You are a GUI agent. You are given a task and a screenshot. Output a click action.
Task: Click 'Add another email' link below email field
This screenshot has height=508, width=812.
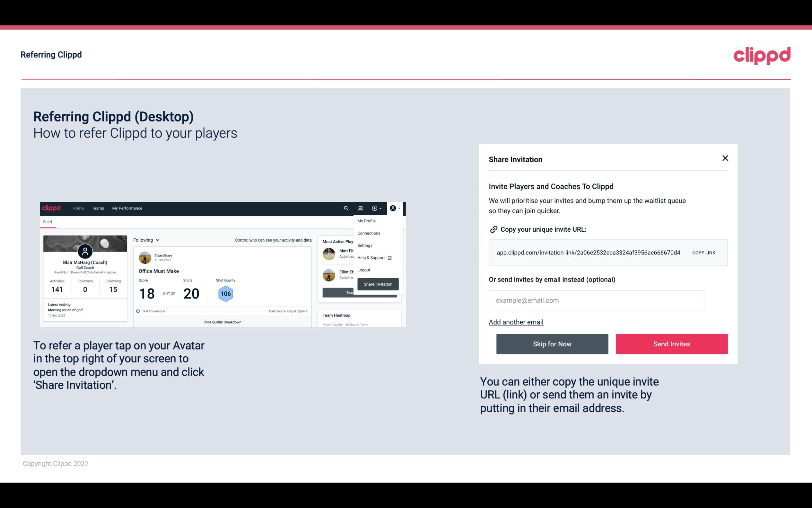coord(516,322)
